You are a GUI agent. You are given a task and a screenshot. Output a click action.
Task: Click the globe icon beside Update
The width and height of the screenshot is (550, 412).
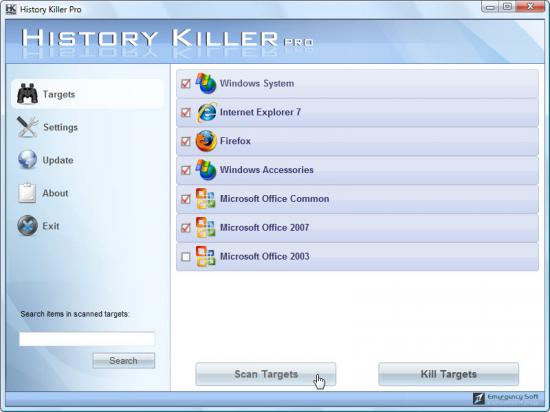(27, 160)
